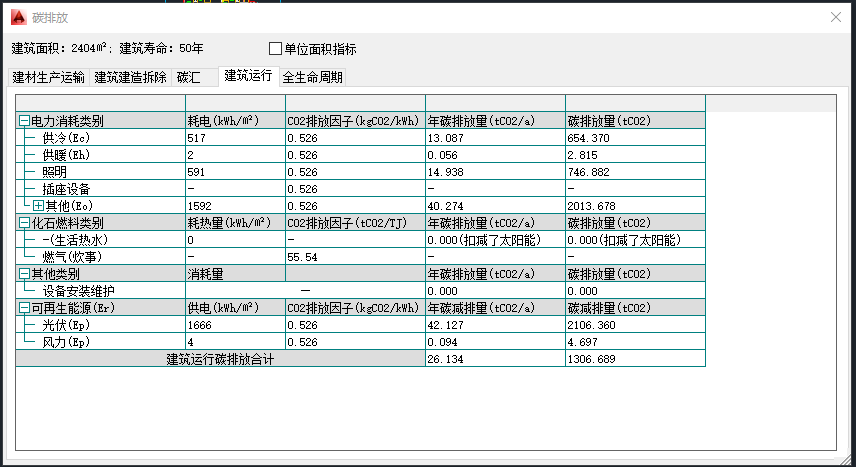Enable the 单位面积指标 checkbox
This screenshot has width=856, height=467.
(x=276, y=48)
